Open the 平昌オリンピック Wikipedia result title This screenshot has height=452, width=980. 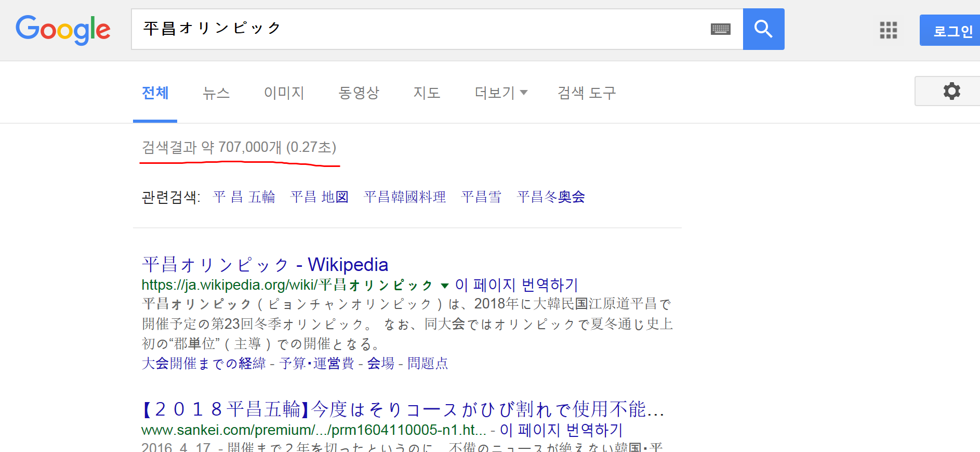[264, 265]
